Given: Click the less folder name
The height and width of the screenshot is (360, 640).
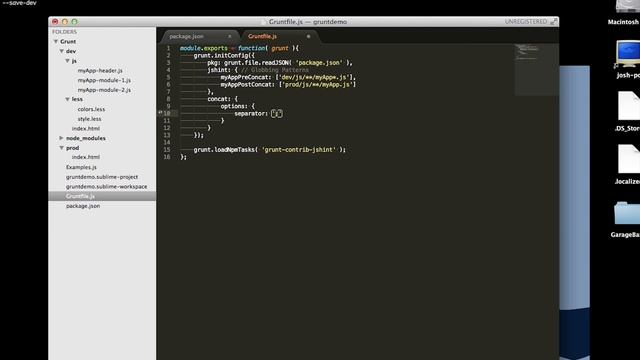Looking at the screenshot, I should (x=77, y=99).
